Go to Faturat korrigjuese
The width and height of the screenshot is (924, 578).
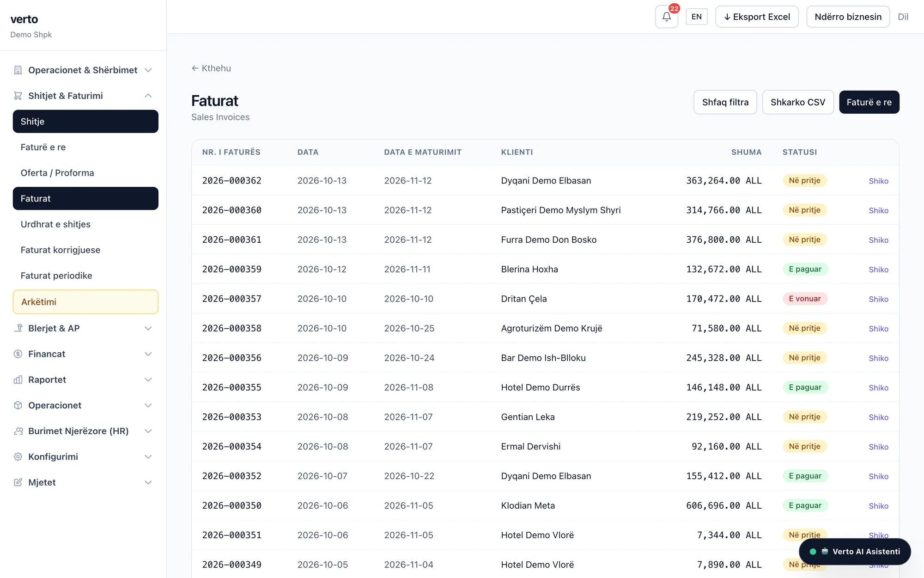click(x=85, y=250)
